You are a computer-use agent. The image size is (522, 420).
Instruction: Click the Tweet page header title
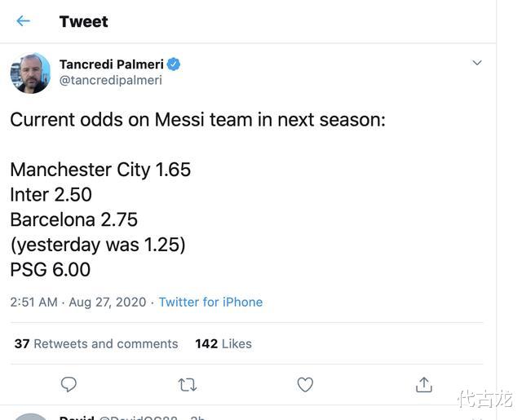tap(83, 21)
